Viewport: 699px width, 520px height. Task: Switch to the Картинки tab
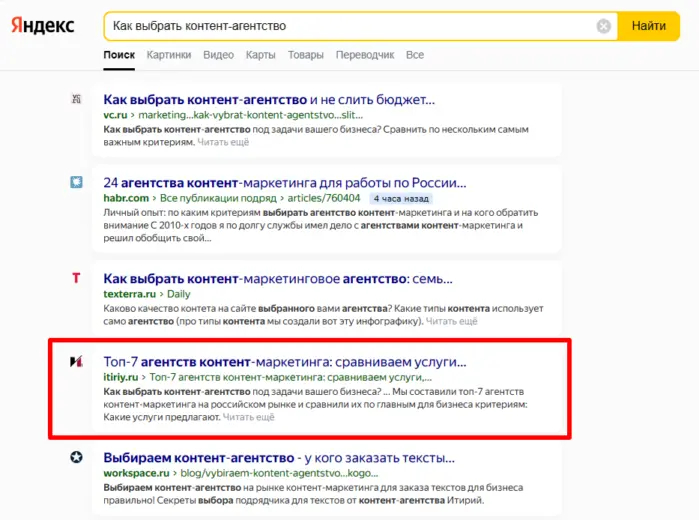[x=169, y=55]
